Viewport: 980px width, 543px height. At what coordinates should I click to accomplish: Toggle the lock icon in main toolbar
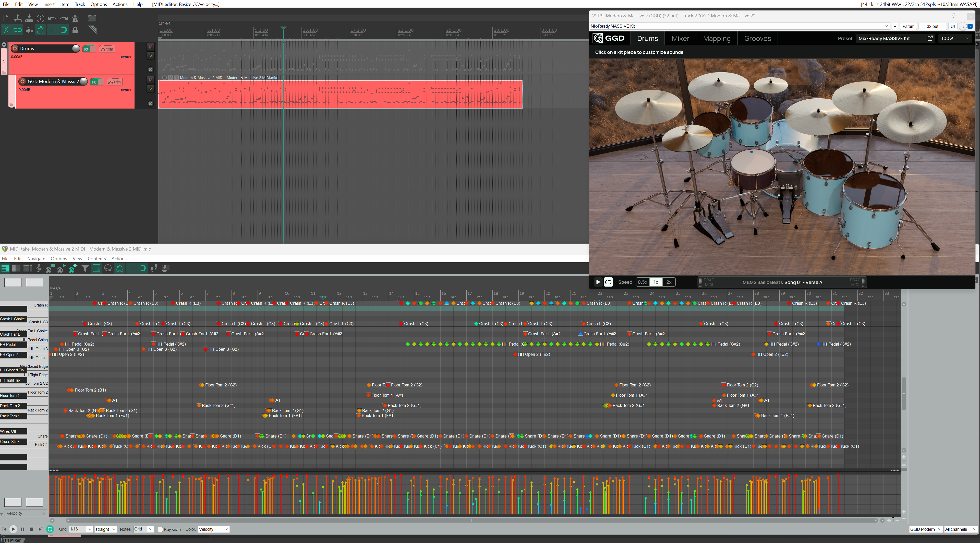pos(75,30)
